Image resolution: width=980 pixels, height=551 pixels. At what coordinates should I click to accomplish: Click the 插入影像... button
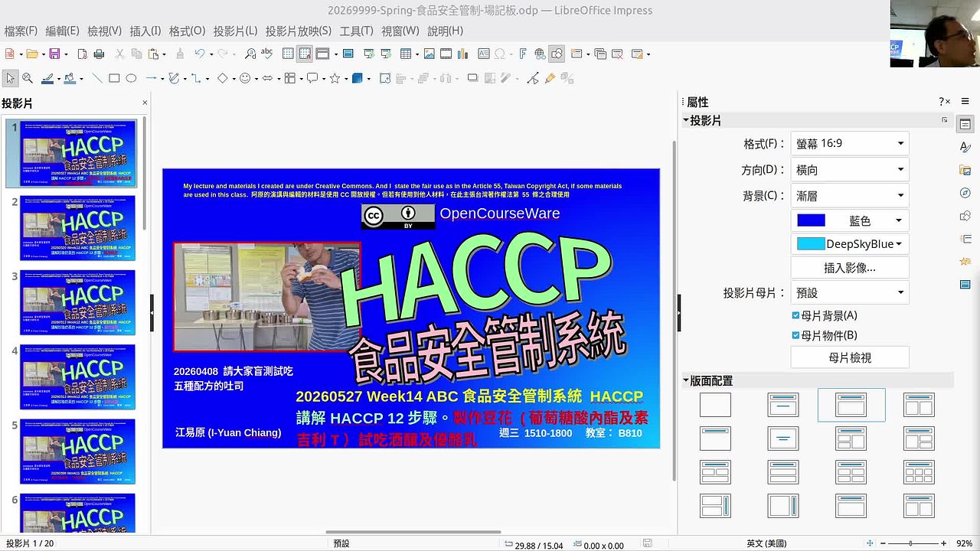[850, 268]
